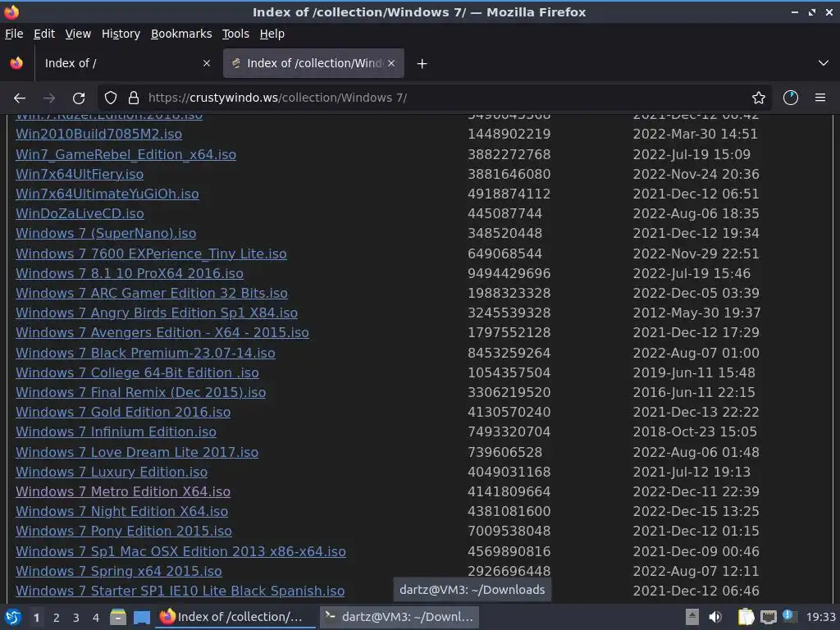The height and width of the screenshot is (630, 840).
Task: Open the Help menu
Action: [x=272, y=34]
